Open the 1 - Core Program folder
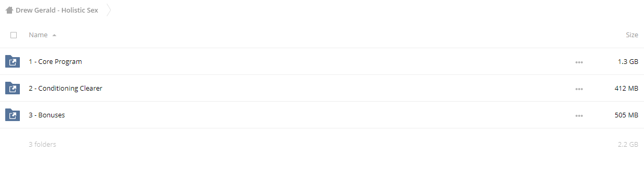 (x=55, y=62)
